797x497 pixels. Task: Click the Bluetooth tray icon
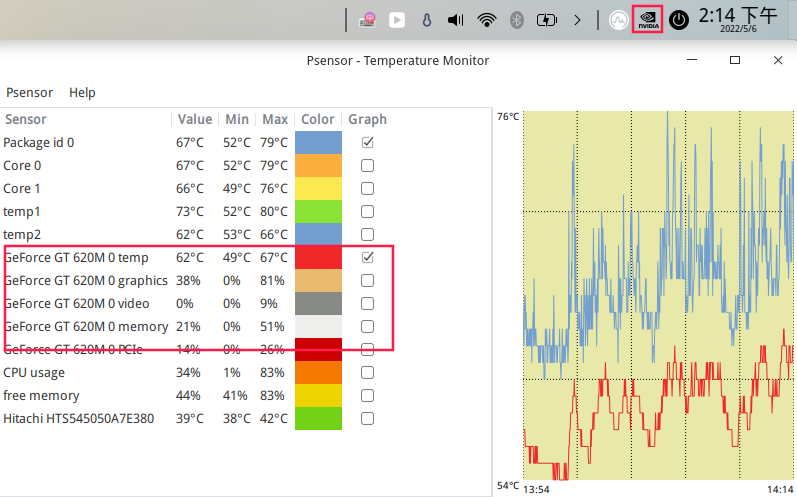(x=517, y=19)
